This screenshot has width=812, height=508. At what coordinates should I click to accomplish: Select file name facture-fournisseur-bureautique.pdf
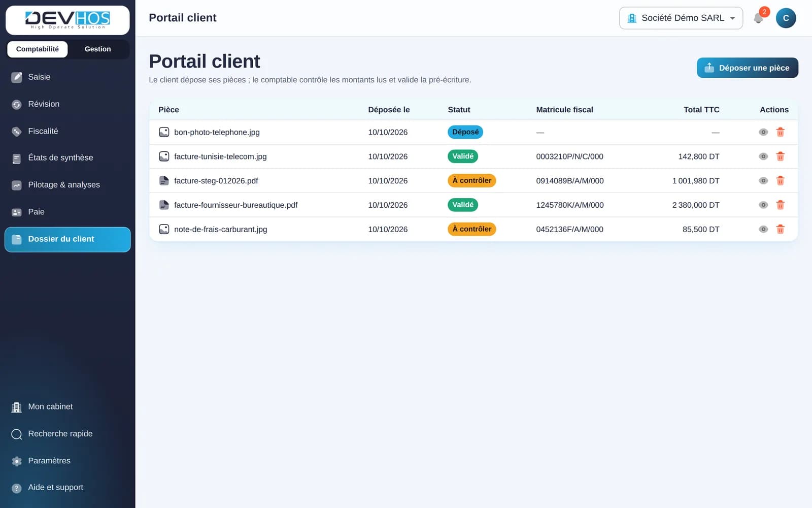[x=235, y=205]
